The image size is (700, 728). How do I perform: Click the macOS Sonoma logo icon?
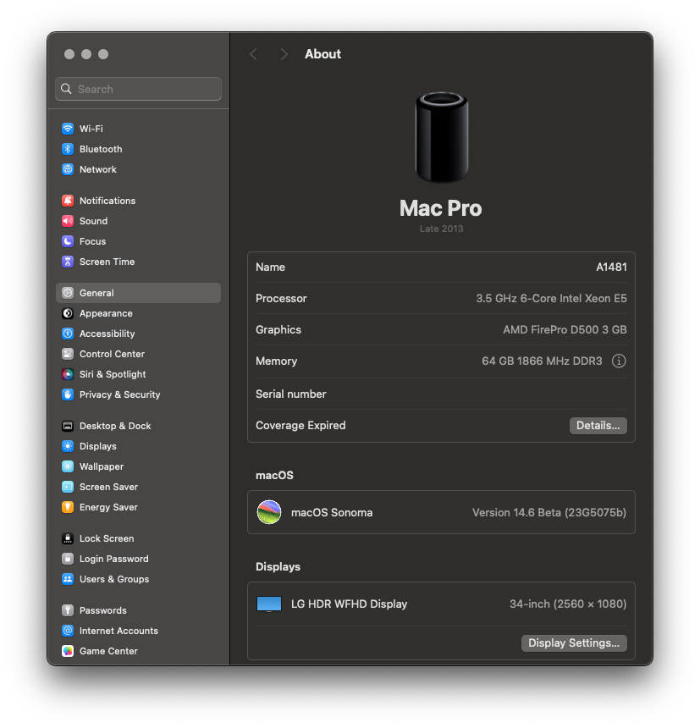coord(269,512)
